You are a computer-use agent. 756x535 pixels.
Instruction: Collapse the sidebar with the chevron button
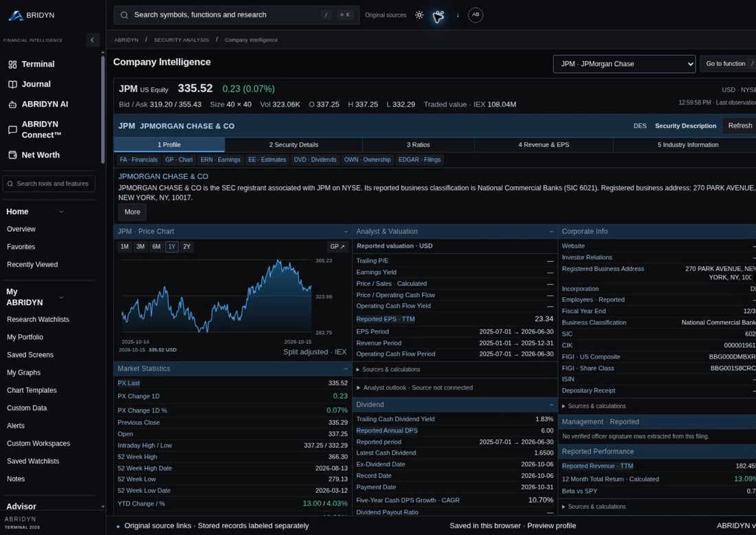(92, 40)
